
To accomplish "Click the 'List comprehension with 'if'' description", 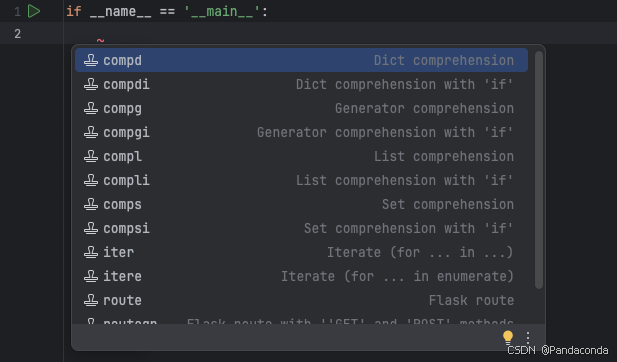I will tap(405, 180).
